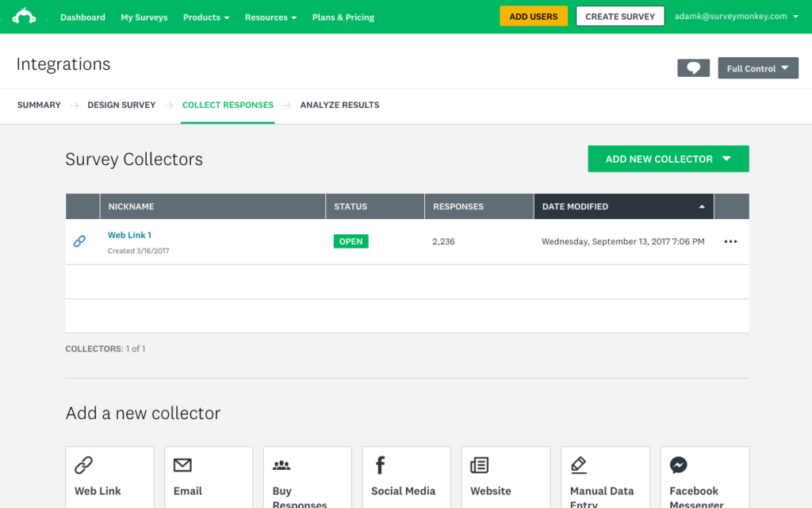Screen dimensions: 812x508
Task: Click the SurveyMonkey logo icon
Action: pyautogui.click(x=25, y=17)
